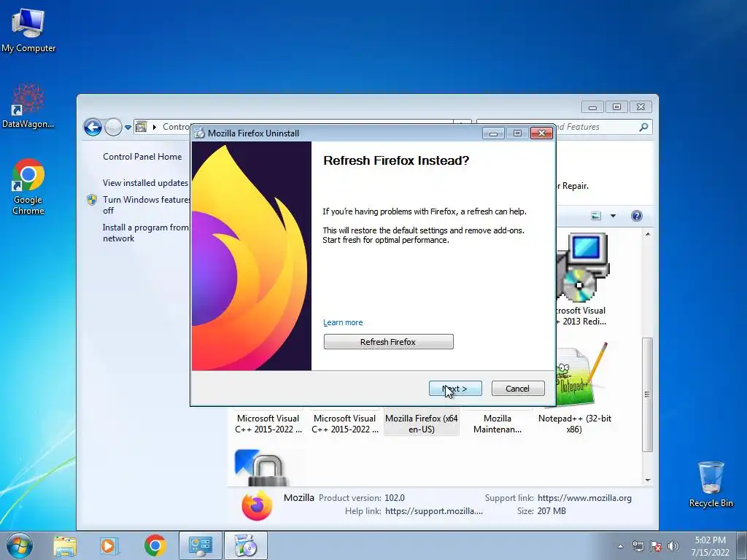The image size is (747, 560).
Task: Click the scroll down arrow of program list
Action: click(x=648, y=480)
